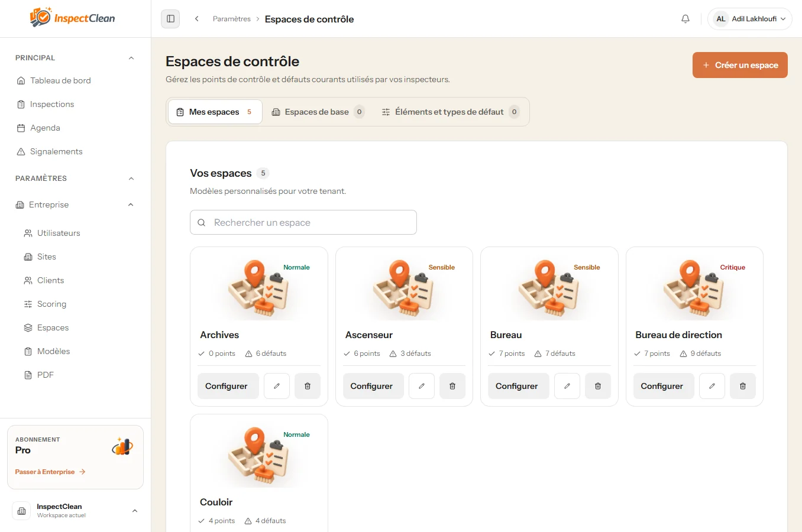Switch to Espaces de base tab
The image size is (802, 532).
(x=318, y=112)
